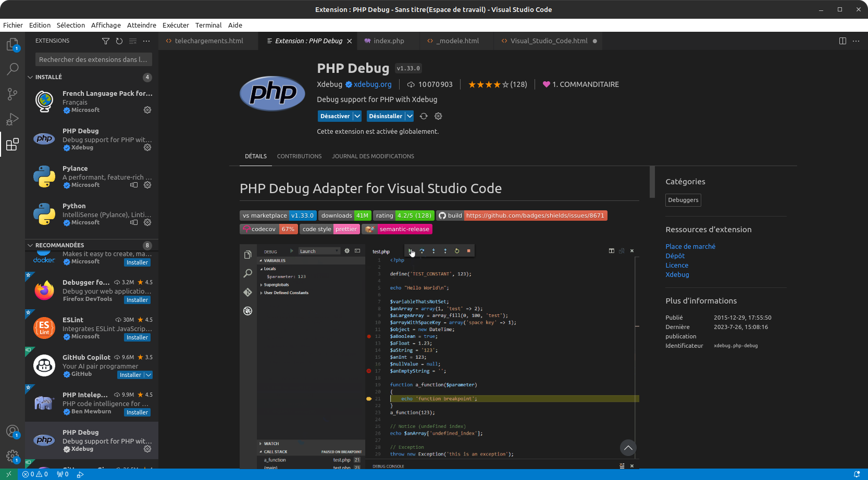Install the ESLint extension
Image resolution: width=868 pixels, height=480 pixels.
point(137,337)
